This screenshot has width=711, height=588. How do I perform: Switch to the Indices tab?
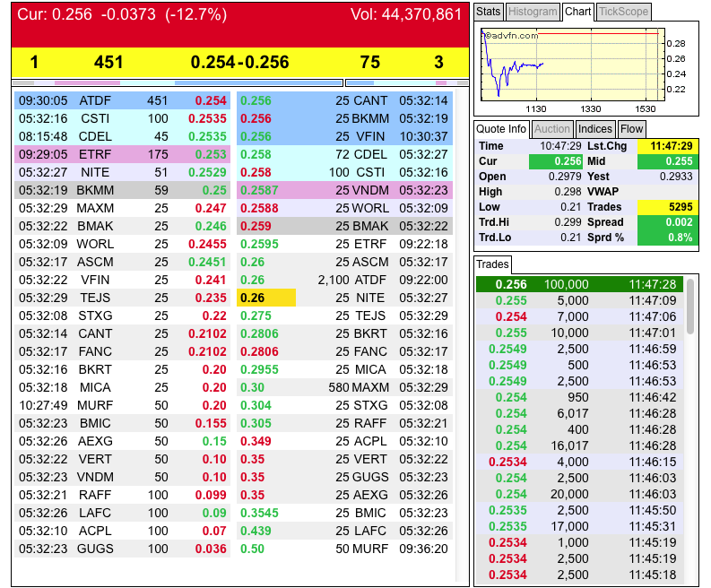click(595, 129)
